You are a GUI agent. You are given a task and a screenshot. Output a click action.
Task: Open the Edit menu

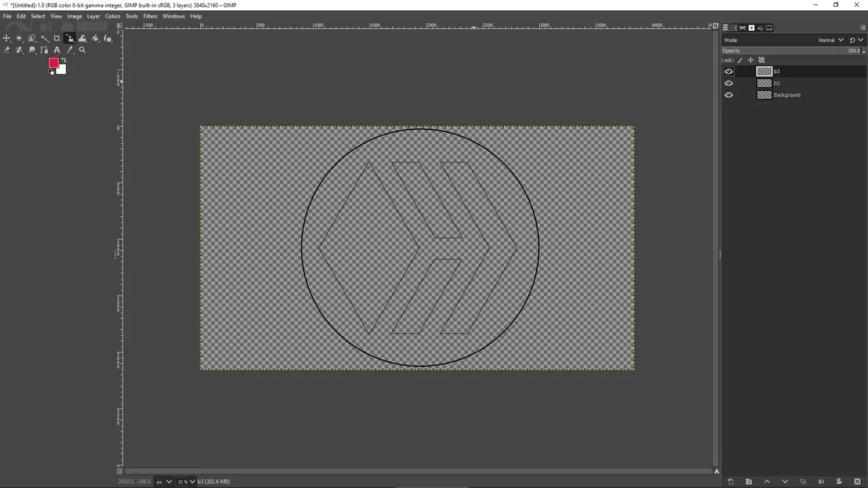point(21,16)
